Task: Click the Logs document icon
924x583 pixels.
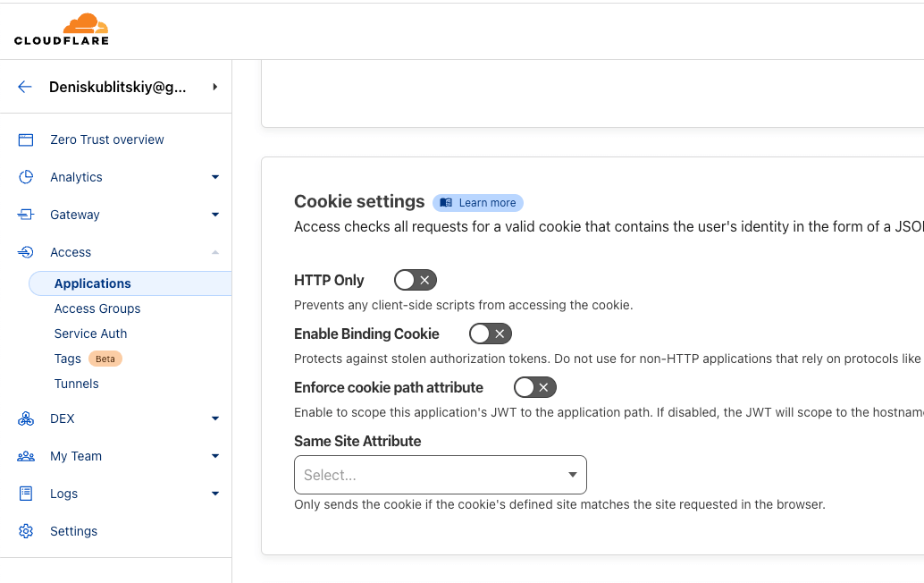Action: coord(26,494)
